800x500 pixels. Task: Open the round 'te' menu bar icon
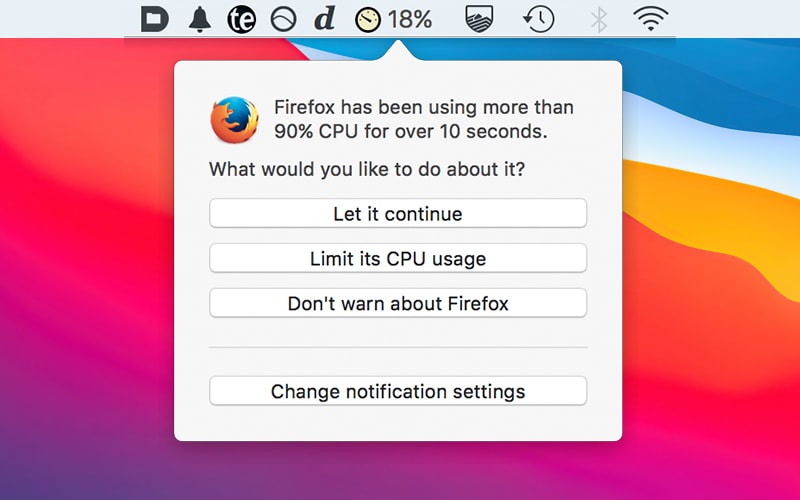(241, 19)
